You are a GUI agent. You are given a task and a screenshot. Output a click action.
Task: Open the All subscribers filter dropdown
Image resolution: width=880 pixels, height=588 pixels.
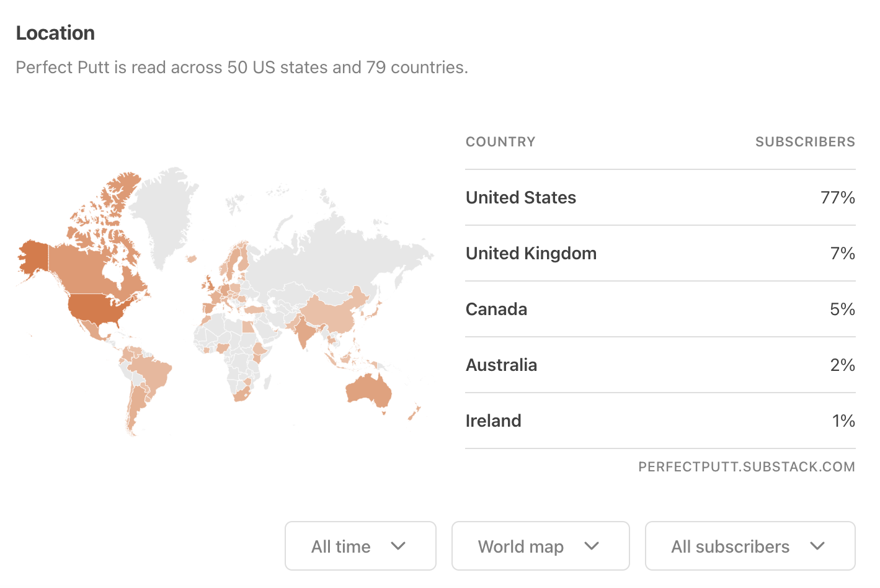coord(749,546)
